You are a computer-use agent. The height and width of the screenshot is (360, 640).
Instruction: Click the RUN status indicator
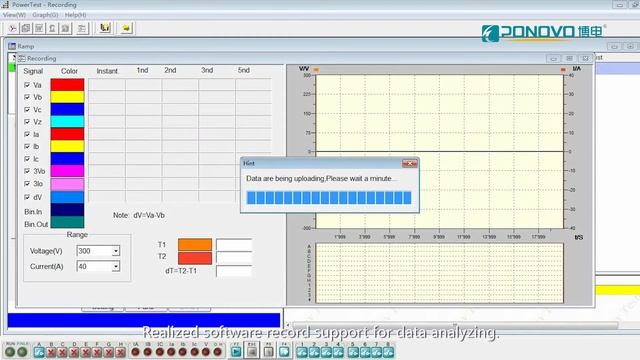pyautogui.click(x=10, y=351)
